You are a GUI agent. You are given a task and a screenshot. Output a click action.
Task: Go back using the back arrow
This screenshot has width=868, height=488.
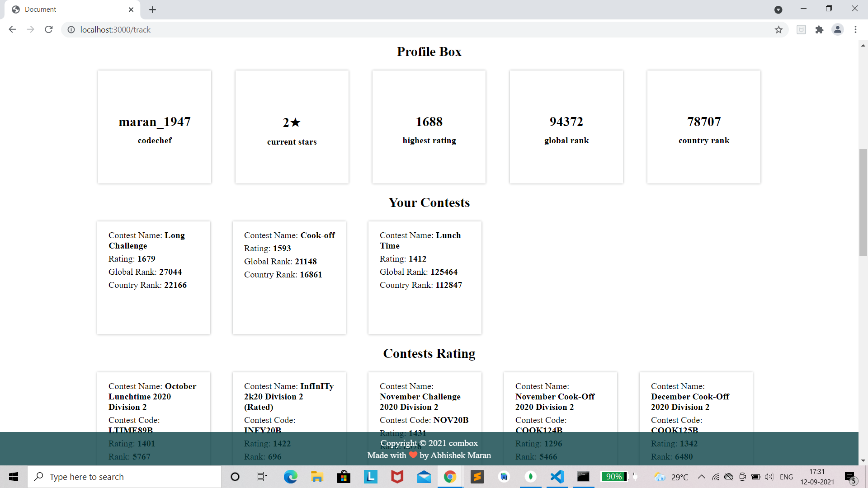tap(12, 29)
